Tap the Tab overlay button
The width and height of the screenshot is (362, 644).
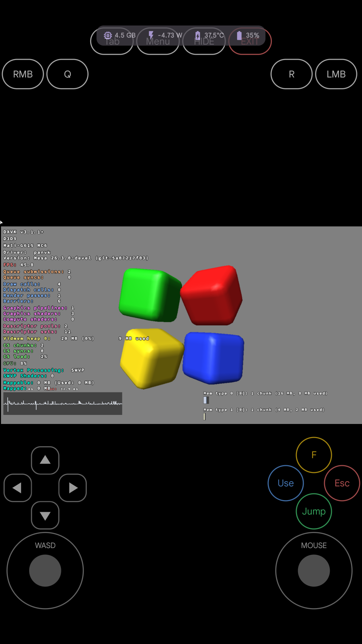coord(112,41)
